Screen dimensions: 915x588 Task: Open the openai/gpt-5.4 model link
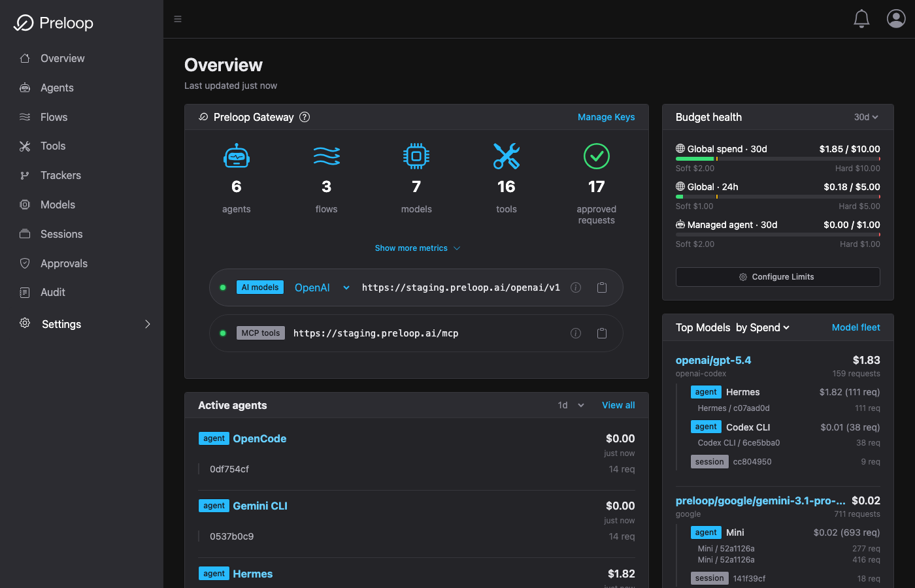[x=713, y=360]
